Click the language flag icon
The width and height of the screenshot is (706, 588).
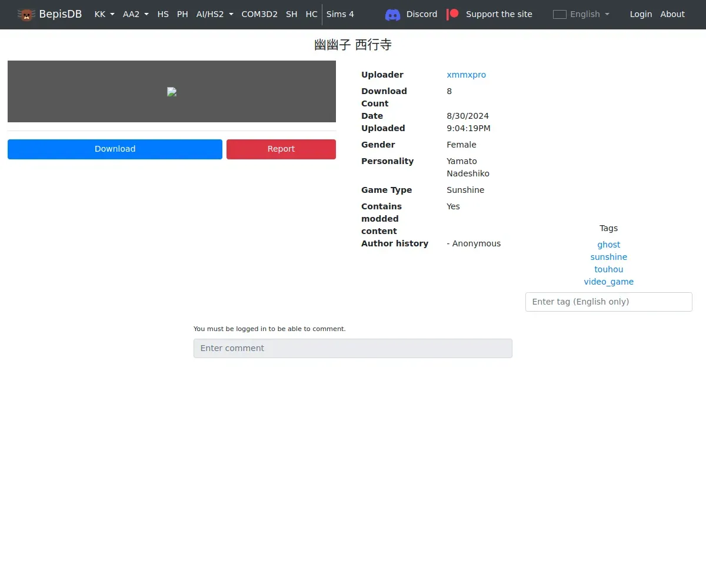pyautogui.click(x=560, y=14)
